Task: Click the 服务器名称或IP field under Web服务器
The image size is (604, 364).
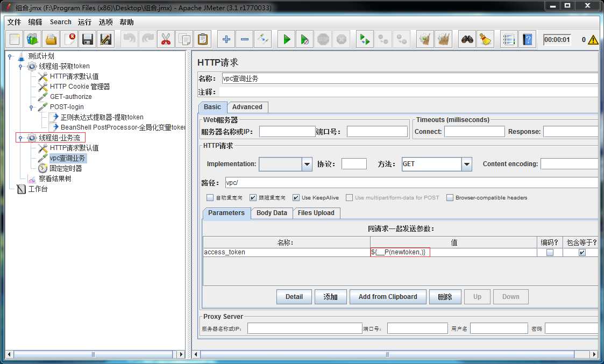Action: pos(287,132)
